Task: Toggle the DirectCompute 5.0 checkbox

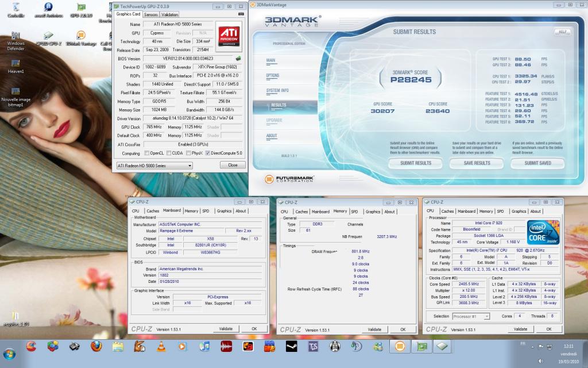Action: pyautogui.click(x=208, y=153)
